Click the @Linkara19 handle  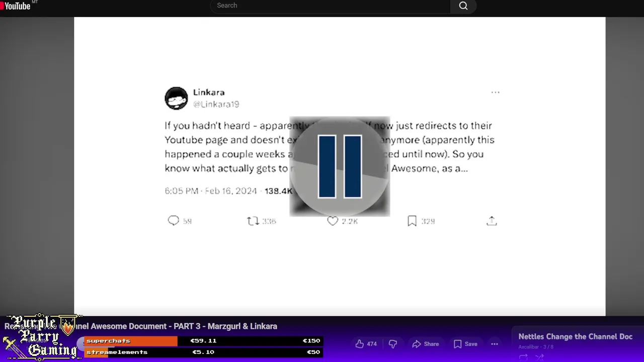[x=216, y=104]
